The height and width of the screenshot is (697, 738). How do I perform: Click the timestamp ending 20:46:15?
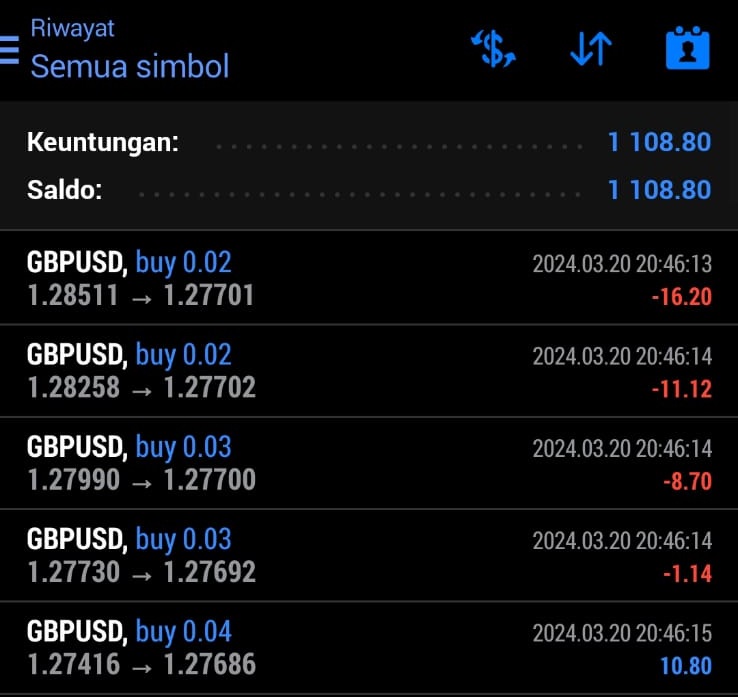(621, 633)
